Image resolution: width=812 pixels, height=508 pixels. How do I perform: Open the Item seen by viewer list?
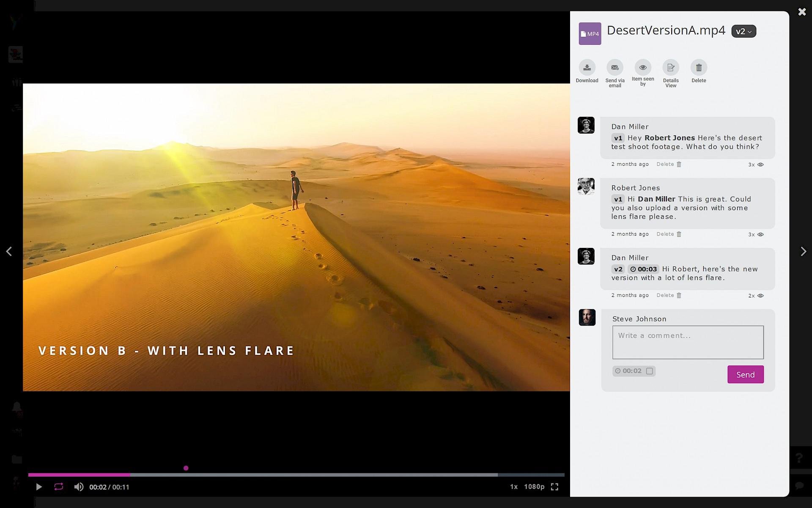click(x=642, y=68)
